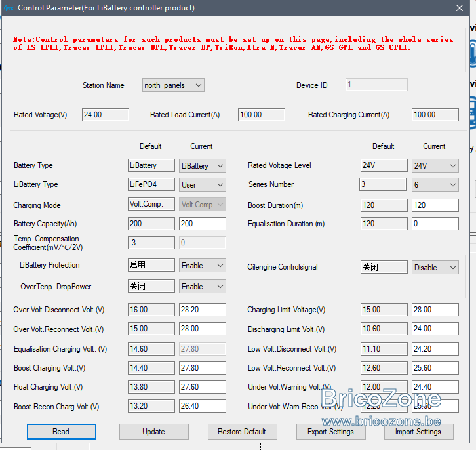The image size is (476, 450).
Task: Click current Charging Limit Voltage field
Action: (x=435, y=310)
